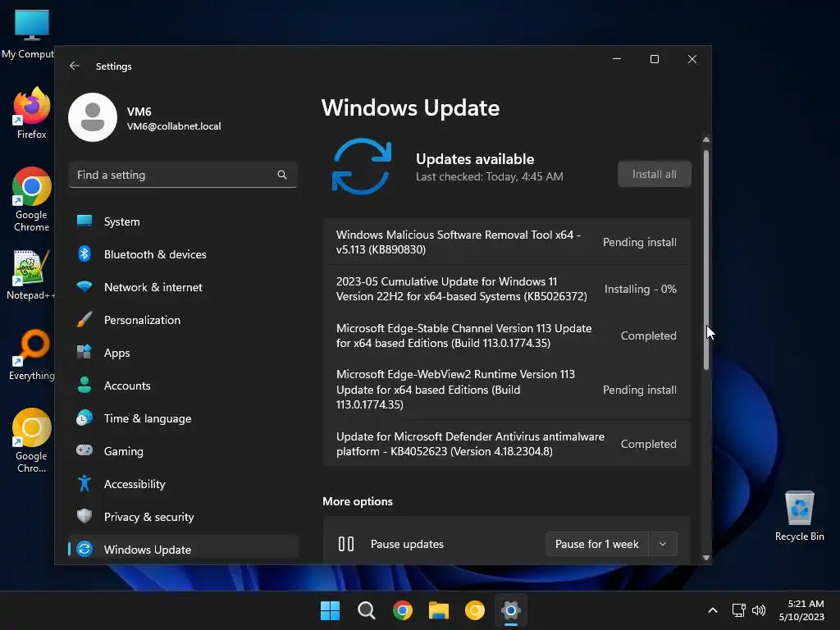This screenshot has width=840, height=630.
Task: Click the Edge-Stable Channel Version 113 update
Action: pos(507,336)
